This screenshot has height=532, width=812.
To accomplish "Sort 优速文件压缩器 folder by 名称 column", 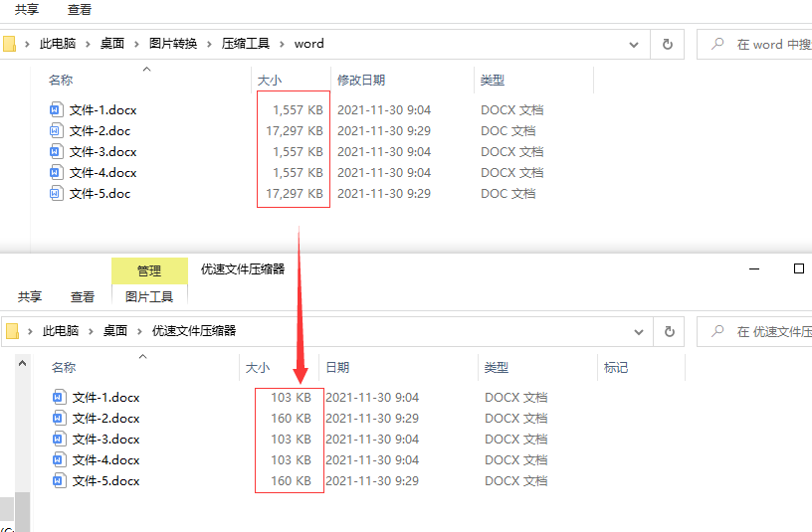I will click(64, 368).
